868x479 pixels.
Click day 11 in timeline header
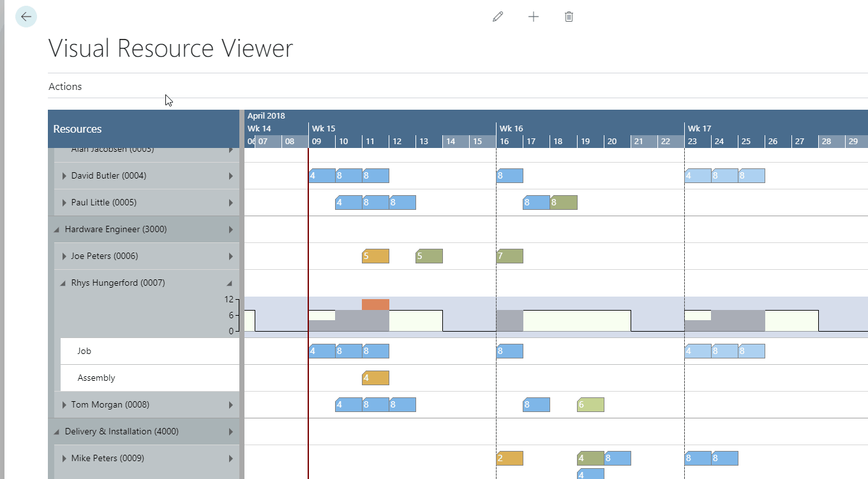click(x=375, y=142)
